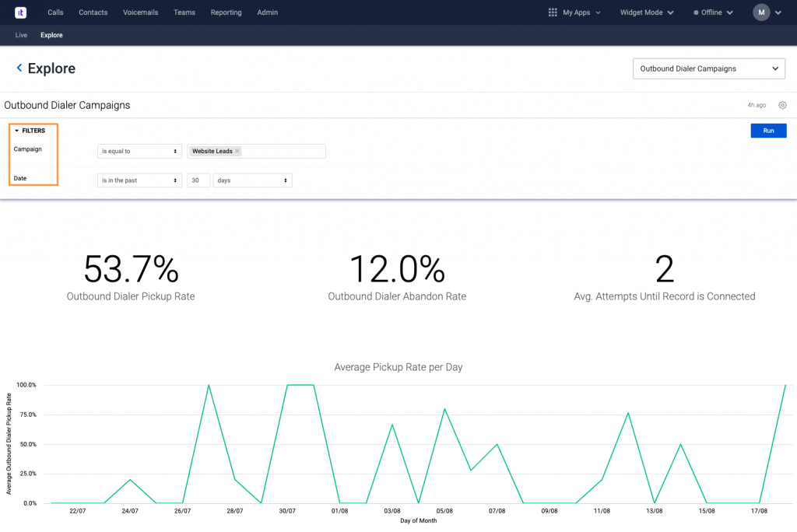Click the app logo icon in top bar
Image resolution: width=797 pixels, height=532 pixels.
[x=21, y=12]
